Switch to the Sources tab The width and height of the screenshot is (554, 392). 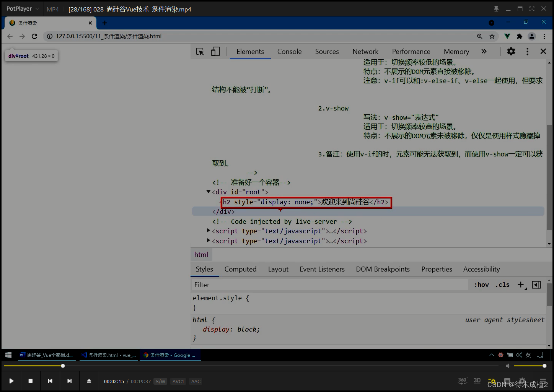(327, 52)
